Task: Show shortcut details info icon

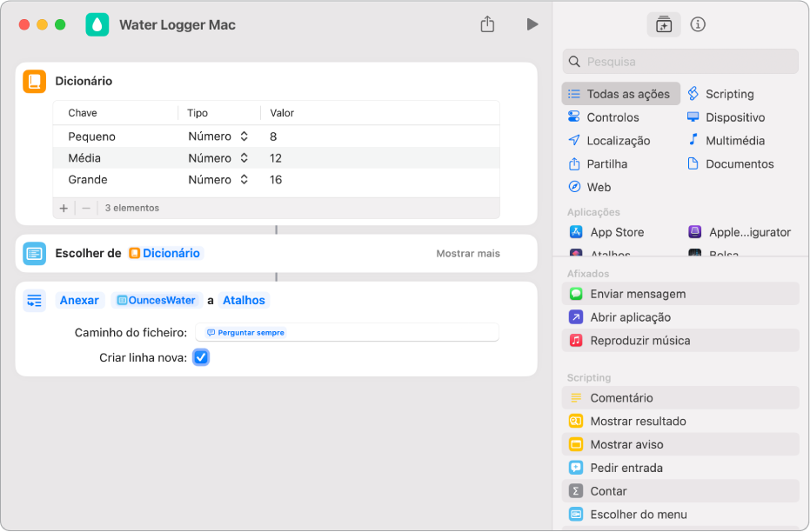Action: click(x=698, y=24)
